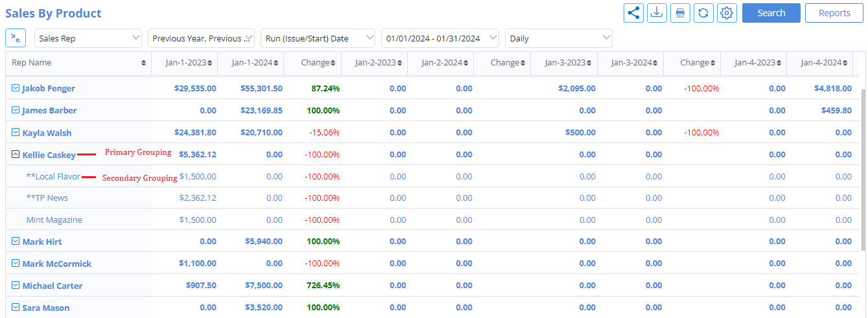Collapse the Kellie Caskey row
Image resolution: width=868 pixels, height=318 pixels.
(16, 154)
